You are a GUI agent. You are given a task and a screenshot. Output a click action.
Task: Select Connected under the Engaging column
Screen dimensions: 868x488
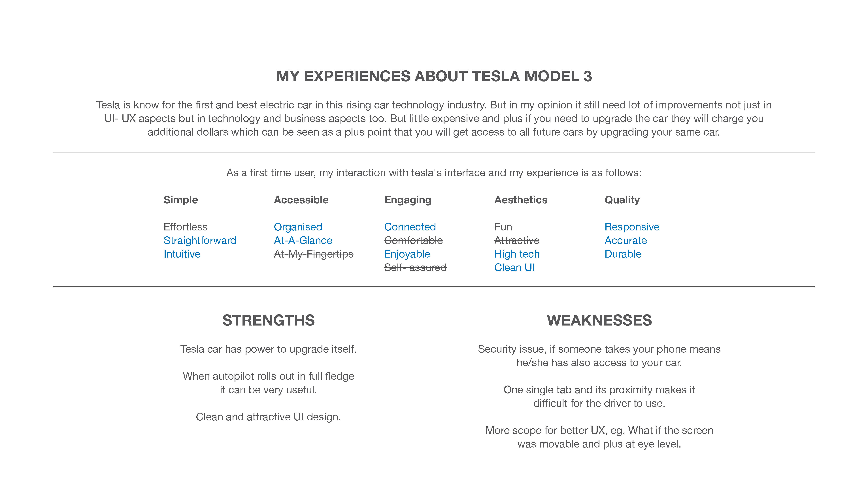tap(410, 227)
